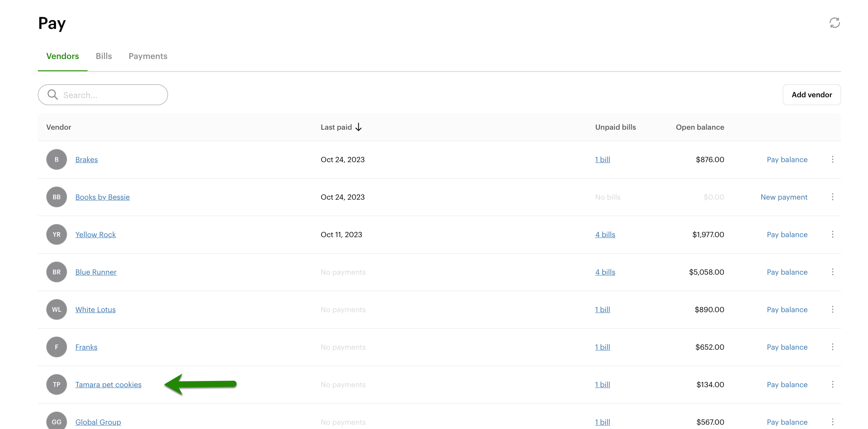Open three-dot menu for White Lotus
This screenshot has width=868, height=429.
[x=832, y=309]
